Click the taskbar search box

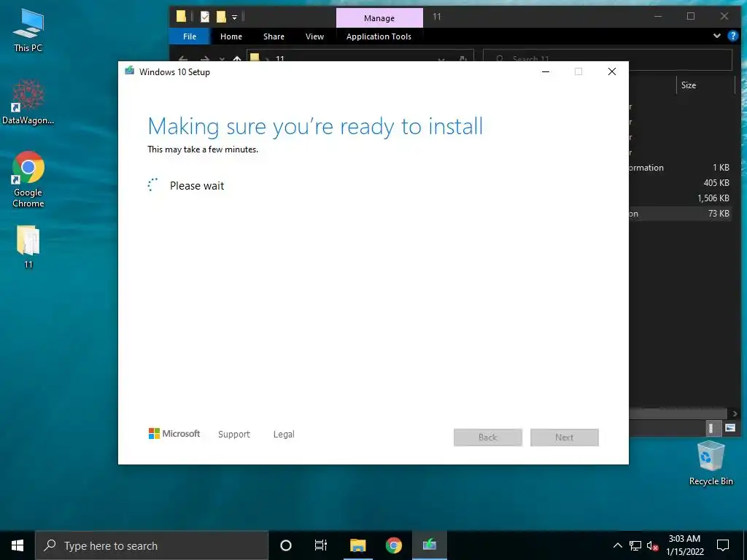152,545
